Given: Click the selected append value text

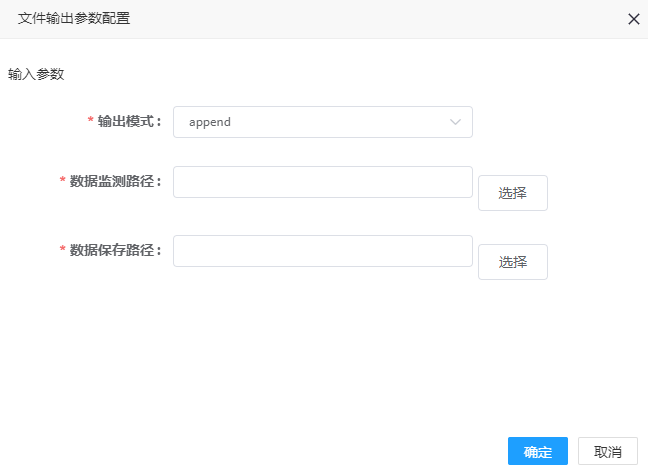Looking at the screenshot, I should click(x=210, y=122).
